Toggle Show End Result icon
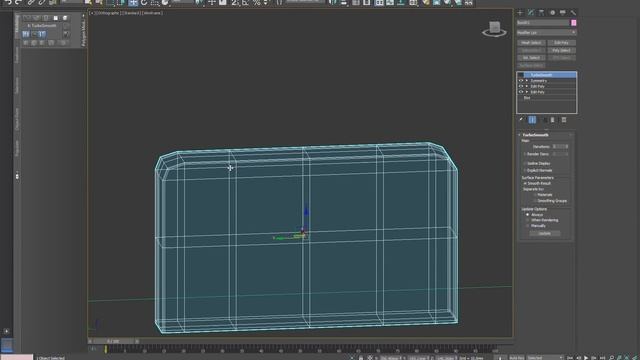 [x=532, y=120]
